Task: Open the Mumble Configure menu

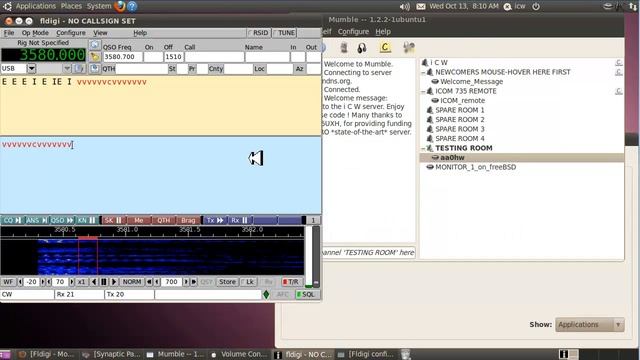Action: [353, 31]
